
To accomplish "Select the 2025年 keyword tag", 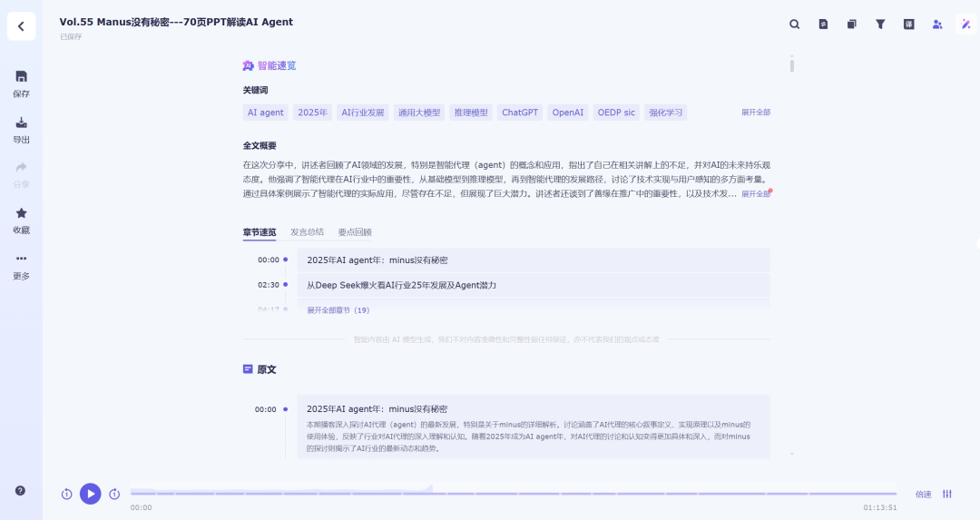I will coord(312,113).
